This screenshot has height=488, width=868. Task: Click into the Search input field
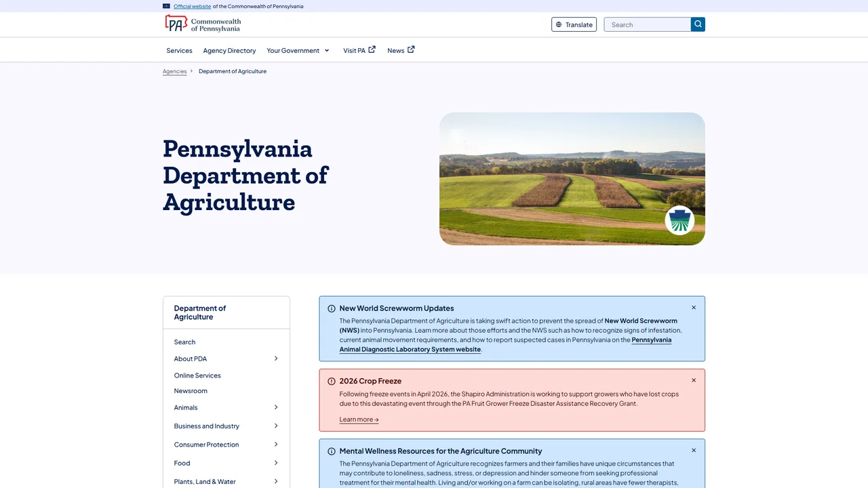tap(647, 24)
